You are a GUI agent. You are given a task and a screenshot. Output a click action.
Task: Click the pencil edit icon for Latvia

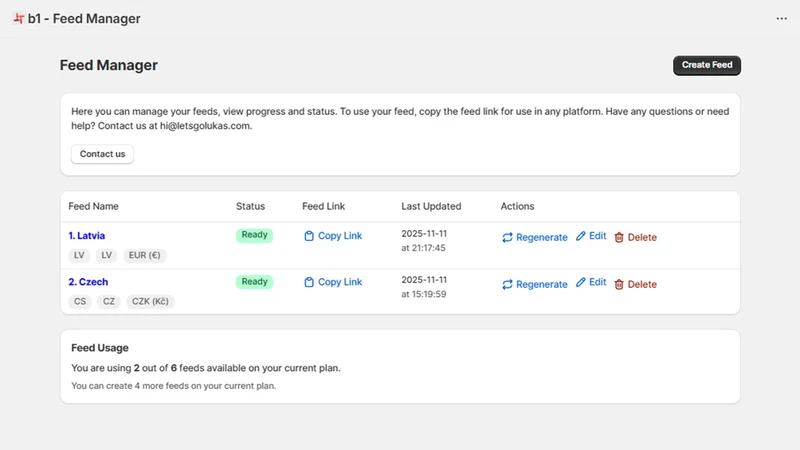click(x=581, y=236)
